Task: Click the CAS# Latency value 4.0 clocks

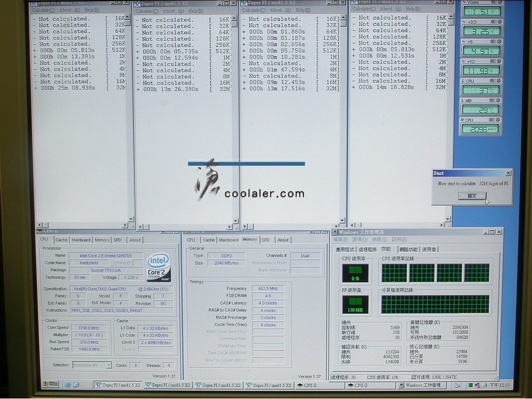Action: point(268,303)
